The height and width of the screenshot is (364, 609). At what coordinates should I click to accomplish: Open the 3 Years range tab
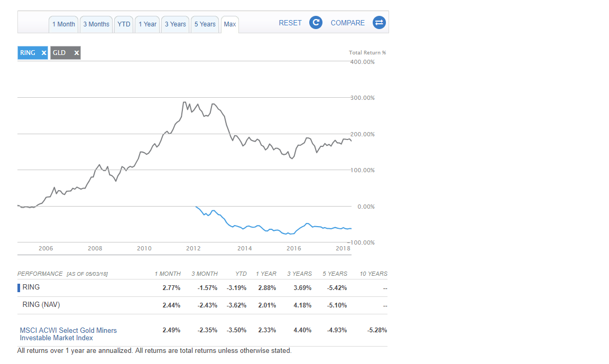click(x=175, y=24)
